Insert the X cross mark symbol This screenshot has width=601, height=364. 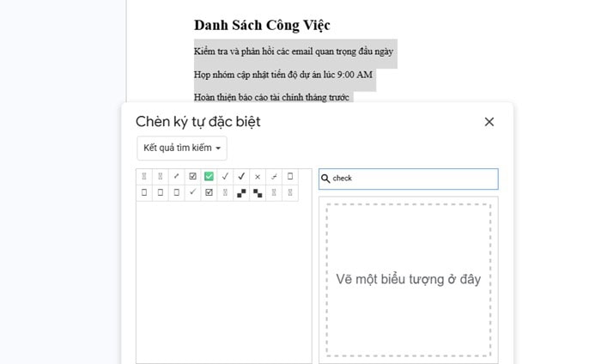pos(258,177)
